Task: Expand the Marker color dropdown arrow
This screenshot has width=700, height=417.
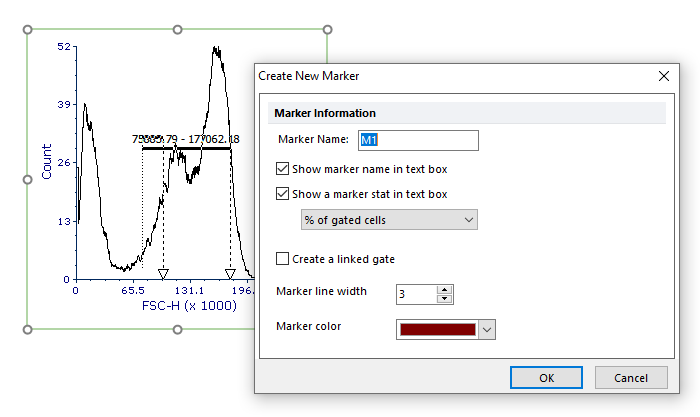Action: click(487, 329)
